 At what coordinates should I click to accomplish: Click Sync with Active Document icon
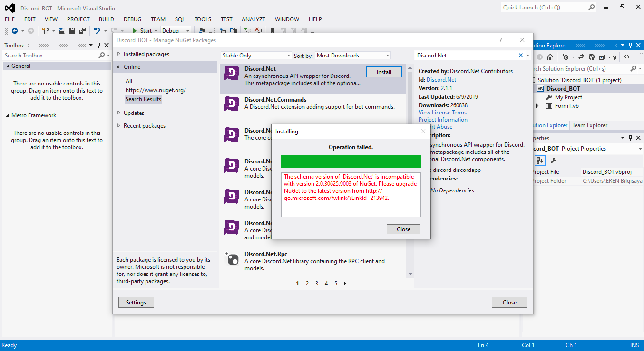(x=581, y=57)
